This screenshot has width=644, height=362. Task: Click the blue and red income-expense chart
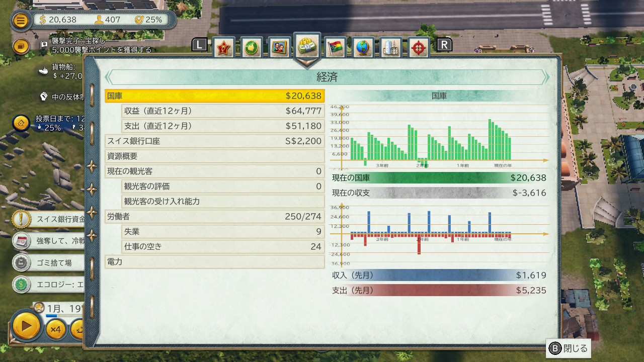click(439, 234)
